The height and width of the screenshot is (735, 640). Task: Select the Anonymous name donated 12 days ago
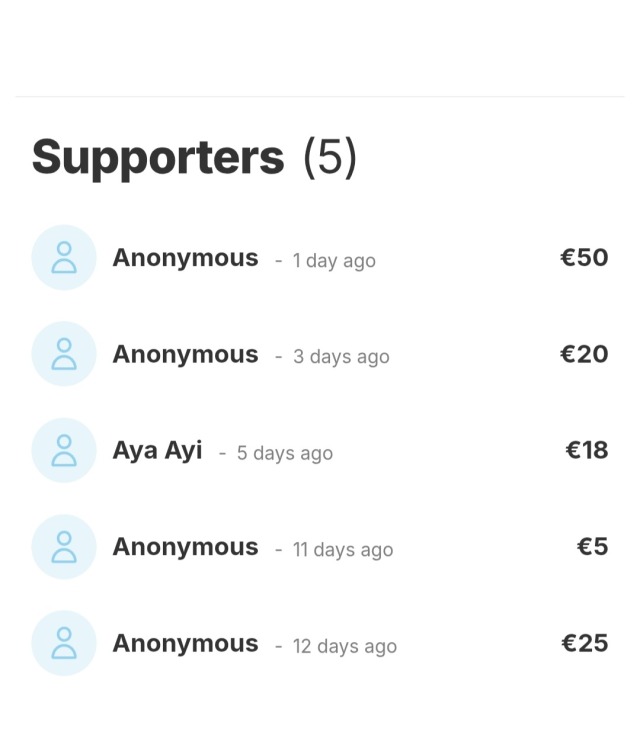[x=186, y=644]
